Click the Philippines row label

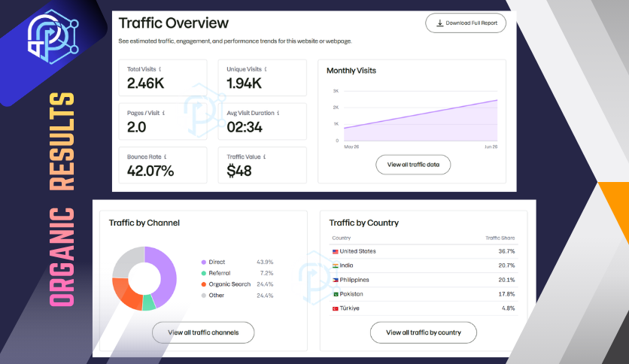coord(354,280)
